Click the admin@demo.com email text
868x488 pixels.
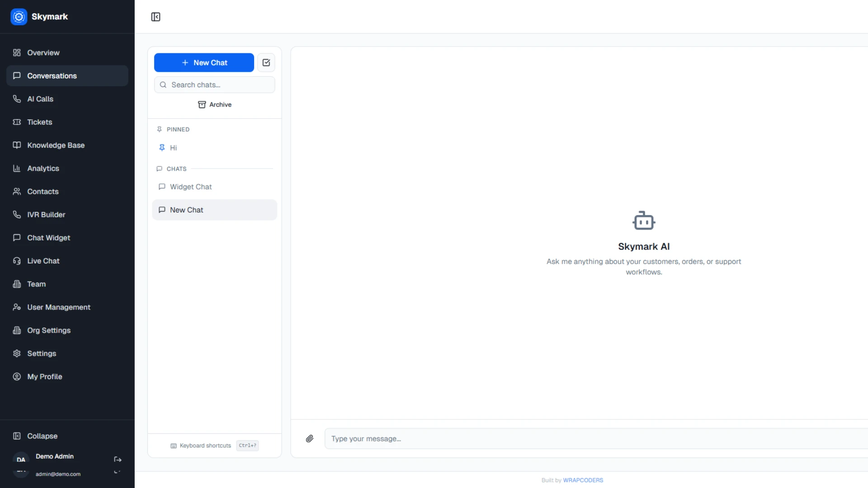(x=58, y=474)
